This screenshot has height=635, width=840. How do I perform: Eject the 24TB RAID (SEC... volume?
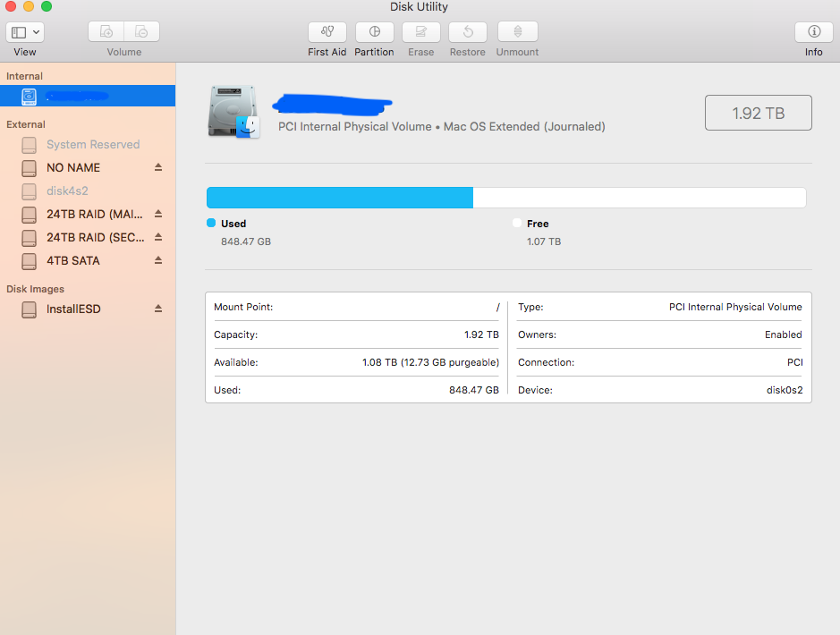click(x=158, y=237)
